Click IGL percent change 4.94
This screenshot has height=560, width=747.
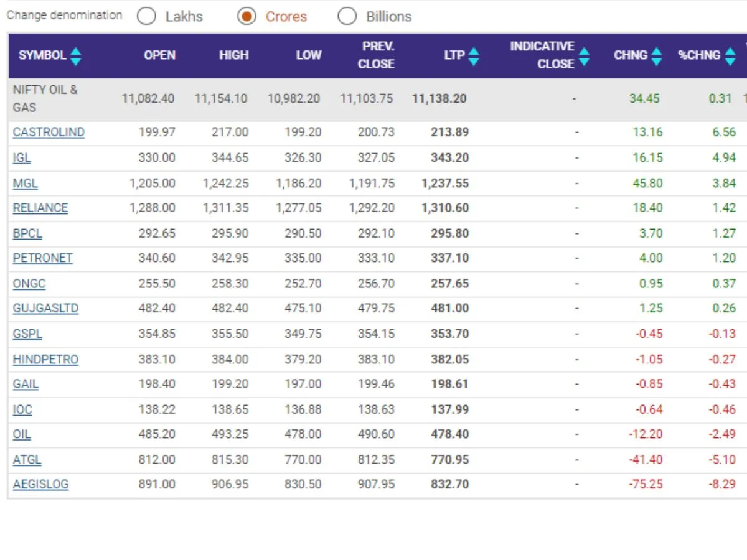724,158
